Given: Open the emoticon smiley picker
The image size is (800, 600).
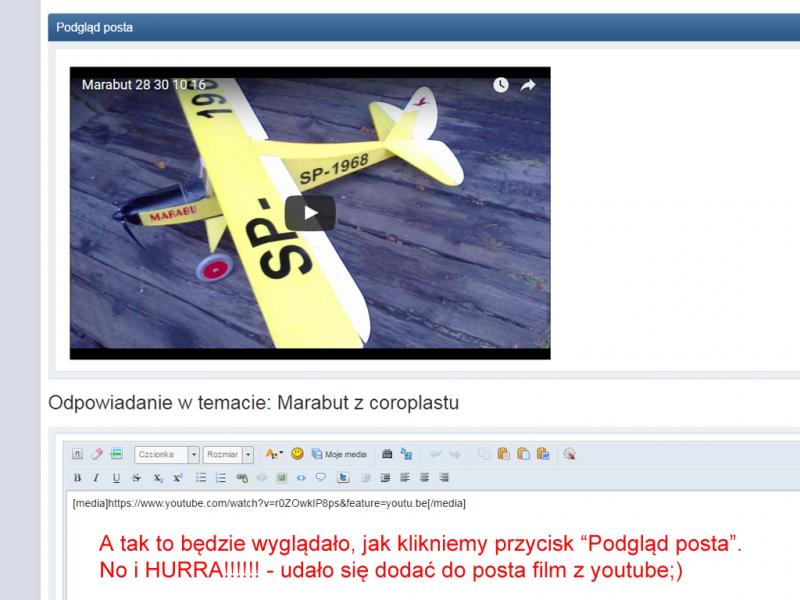Looking at the screenshot, I should tap(297, 454).
